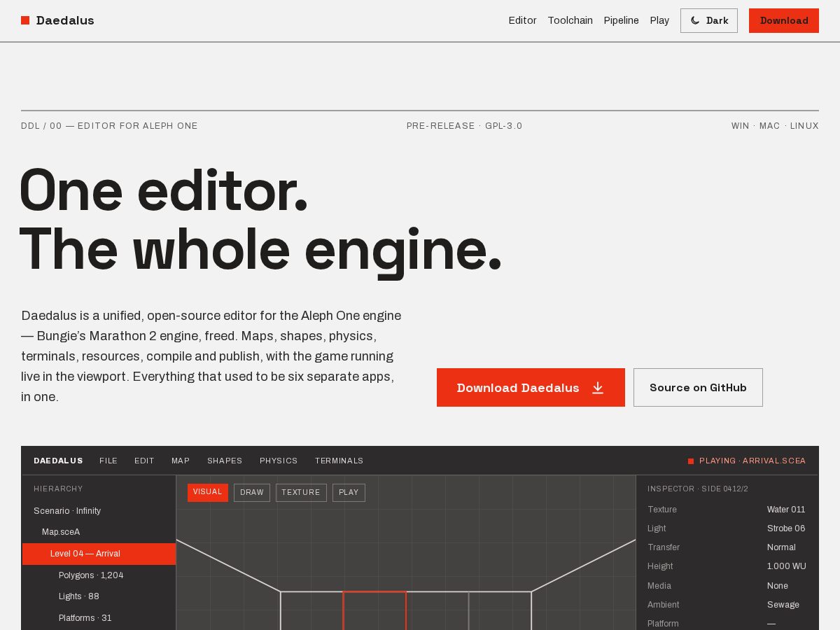
Task: Click the Daedalus site title
Action: [65, 21]
